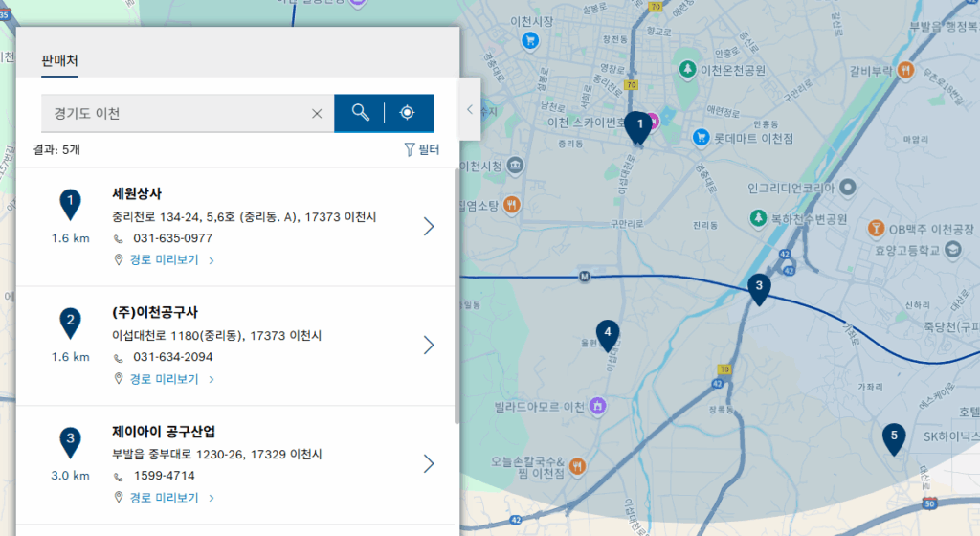Click map marker number 4

click(608, 335)
